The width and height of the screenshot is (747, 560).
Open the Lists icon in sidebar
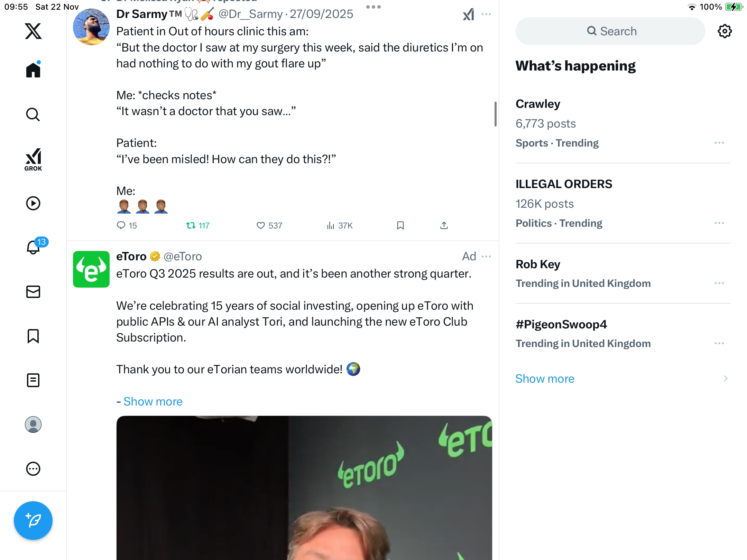33,380
